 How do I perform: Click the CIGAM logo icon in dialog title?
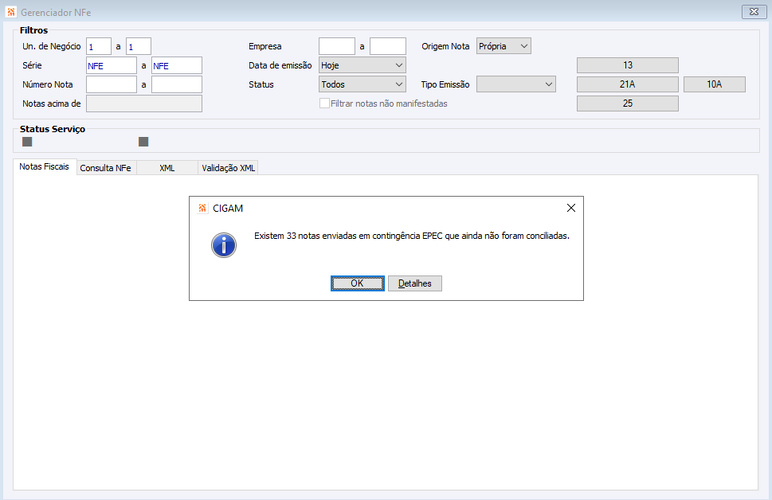click(x=202, y=208)
